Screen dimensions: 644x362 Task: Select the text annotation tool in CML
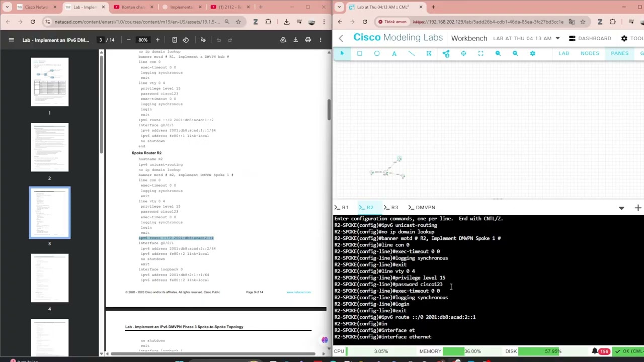[x=394, y=53]
